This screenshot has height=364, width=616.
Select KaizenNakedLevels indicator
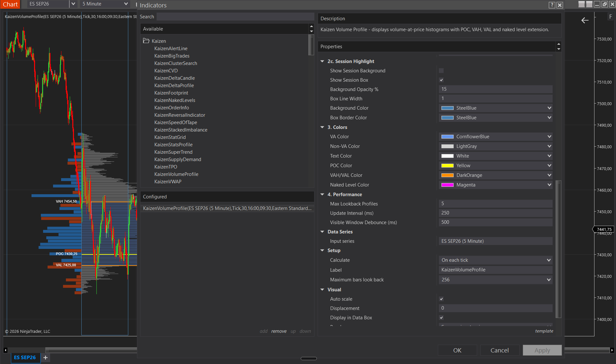click(175, 100)
